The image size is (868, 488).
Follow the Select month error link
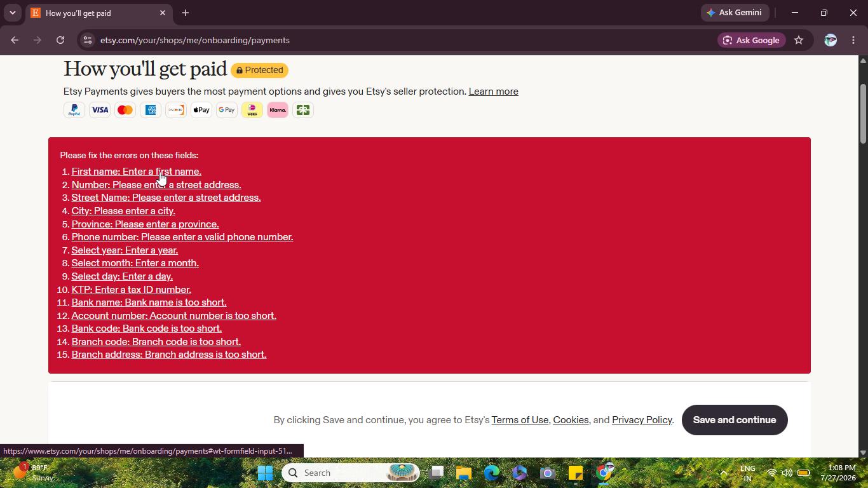pyautogui.click(x=135, y=263)
